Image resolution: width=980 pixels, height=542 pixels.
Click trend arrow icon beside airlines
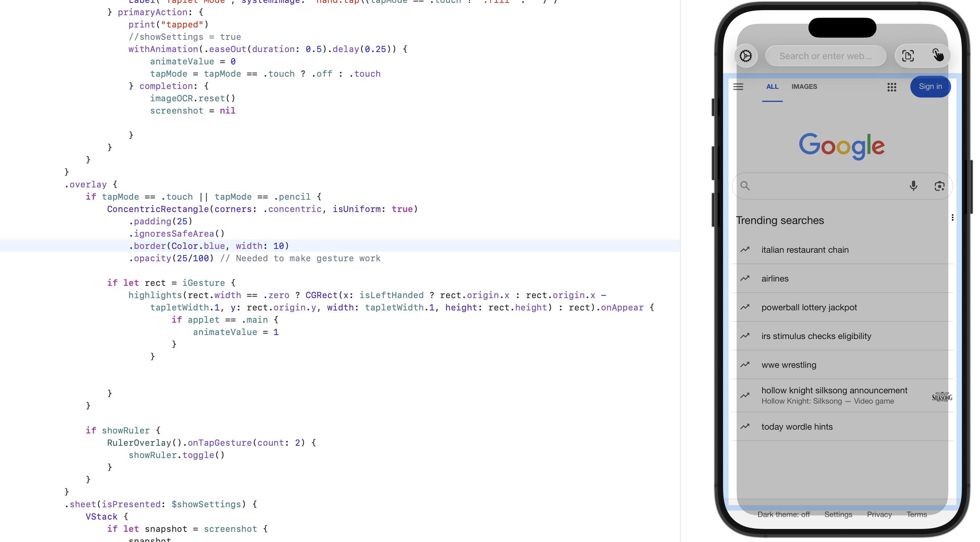click(744, 278)
